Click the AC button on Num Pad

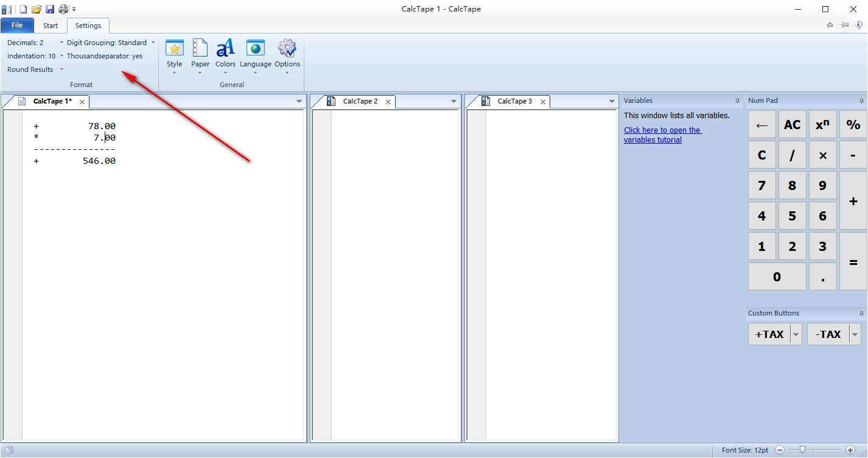[792, 125]
